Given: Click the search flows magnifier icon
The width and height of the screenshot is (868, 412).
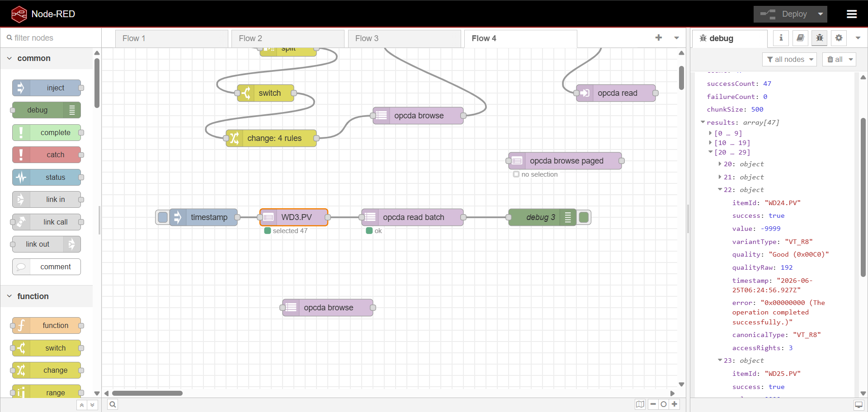Looking at the screenshot, I should 113,404.
